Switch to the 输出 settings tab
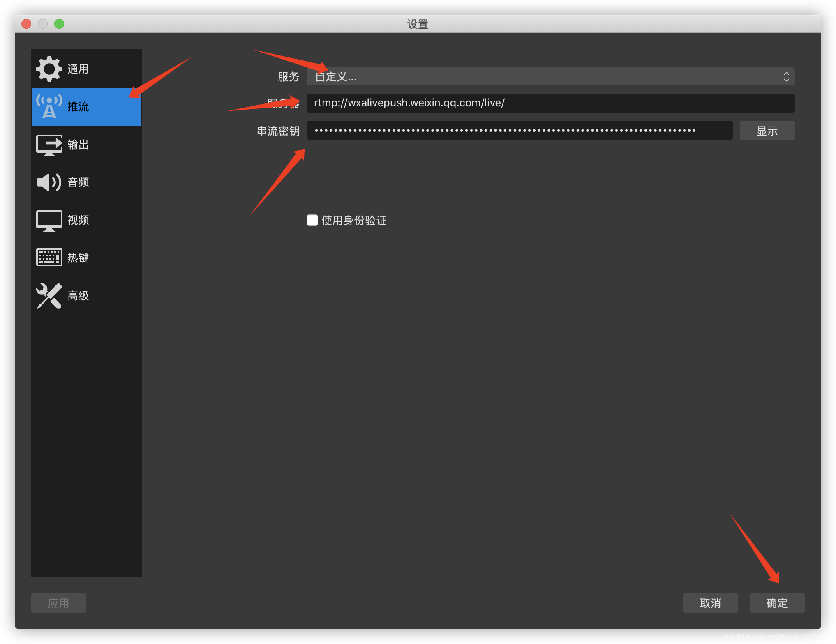 click(78, 145)
